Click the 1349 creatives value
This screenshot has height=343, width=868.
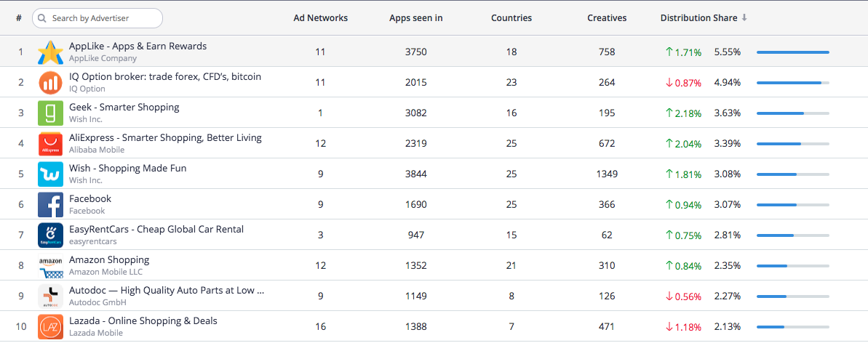point(607,174)
